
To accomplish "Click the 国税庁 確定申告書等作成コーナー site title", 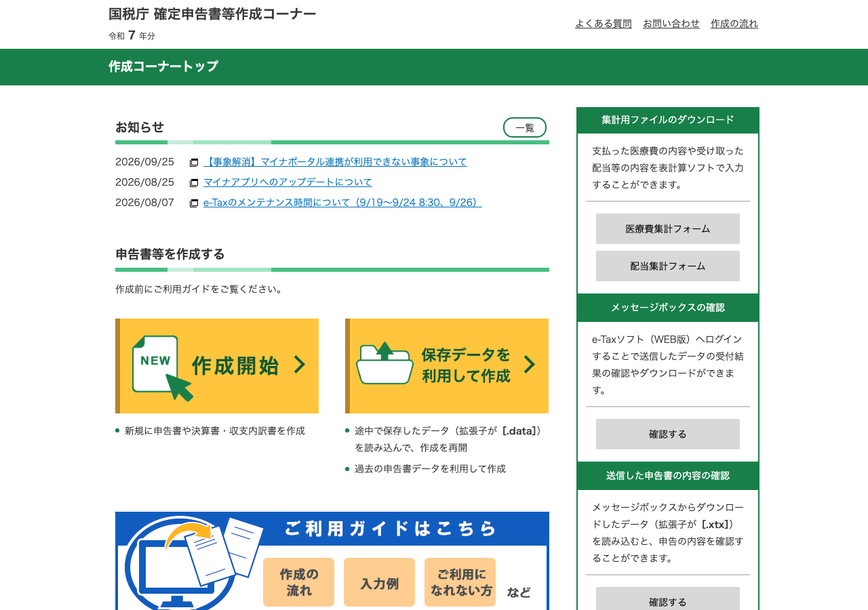I will click(x=212, y=14).
